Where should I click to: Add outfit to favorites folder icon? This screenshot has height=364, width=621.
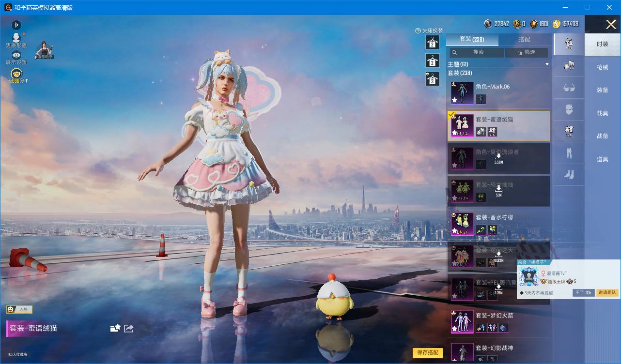coord(115,328)
